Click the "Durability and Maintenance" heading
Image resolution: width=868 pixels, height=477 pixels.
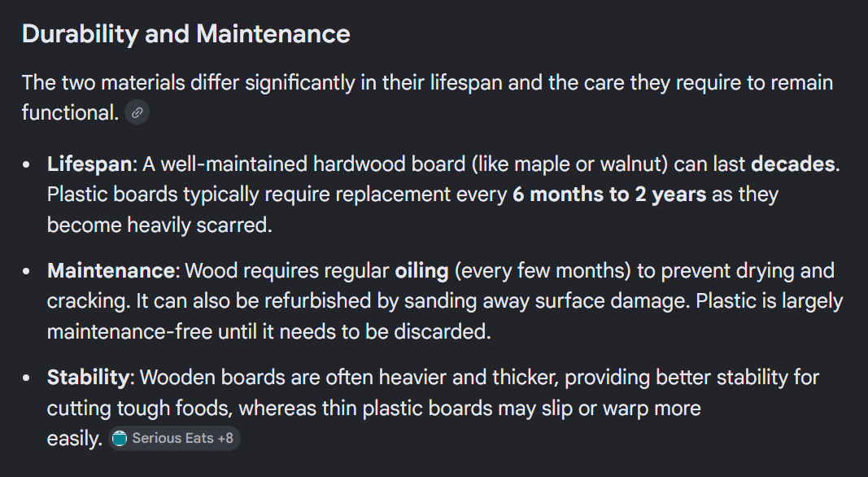coord(185,34)
